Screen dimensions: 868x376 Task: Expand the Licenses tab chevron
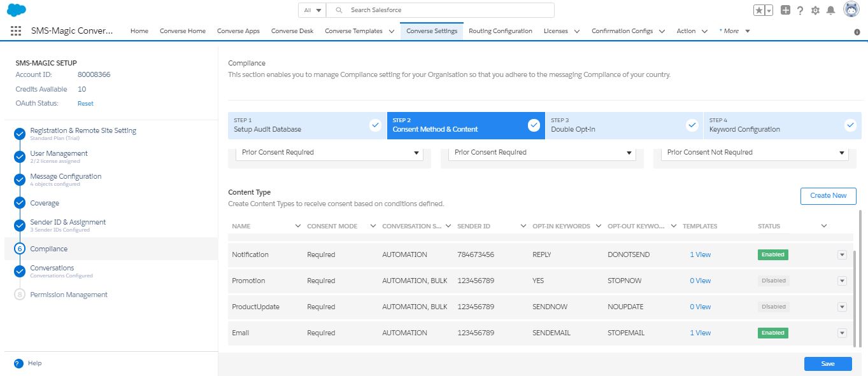[x=577, y=31]
